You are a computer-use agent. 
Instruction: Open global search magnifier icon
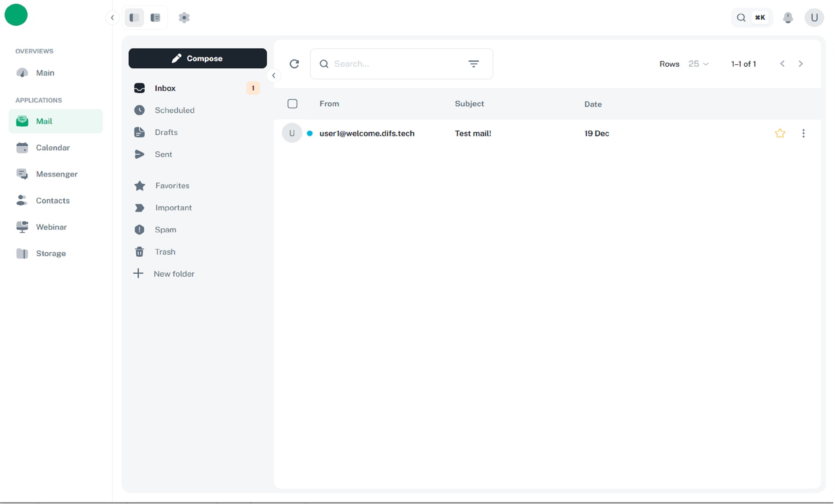click(x=741, y=18)
